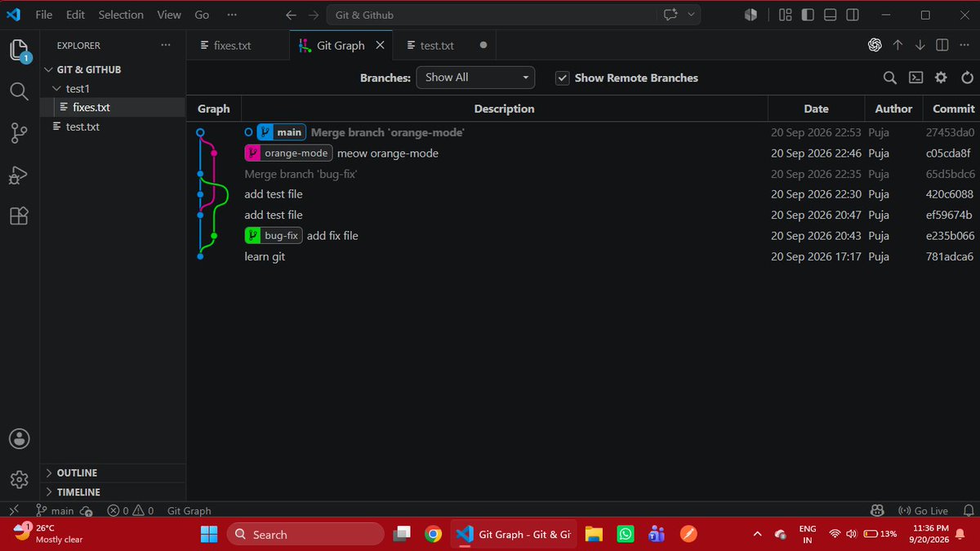Click the down arrow in editor toolbar
Screen dimensions: 980x551
coord(920,45)
